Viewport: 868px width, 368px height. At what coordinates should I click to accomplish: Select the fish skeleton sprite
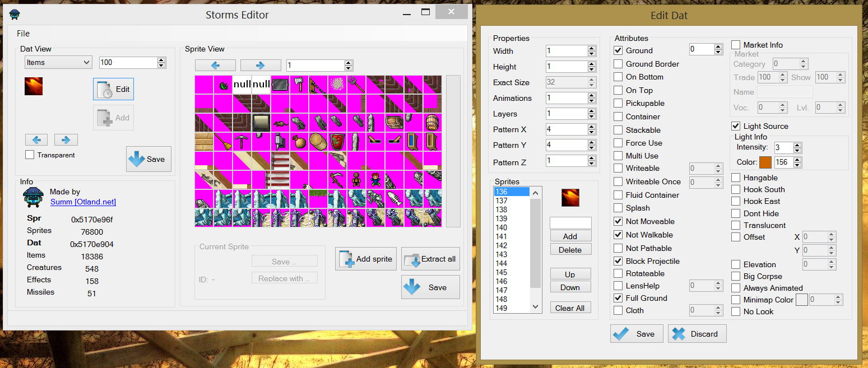point(394,199)
